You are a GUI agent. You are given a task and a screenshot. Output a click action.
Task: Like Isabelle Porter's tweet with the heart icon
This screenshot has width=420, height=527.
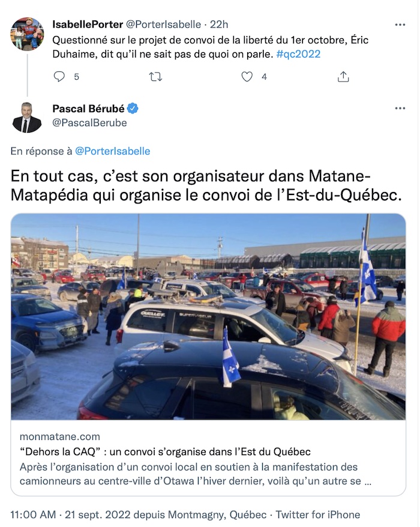[247, 77]
